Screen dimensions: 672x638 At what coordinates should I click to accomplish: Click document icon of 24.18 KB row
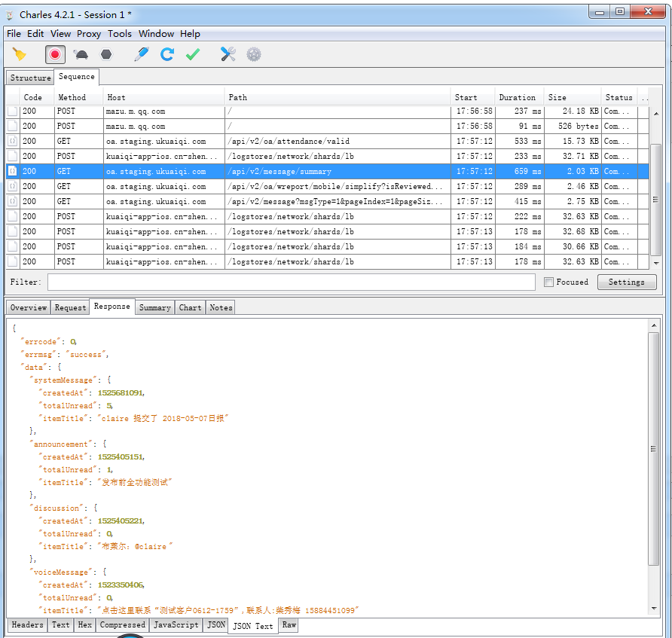[x=13, y=111]
